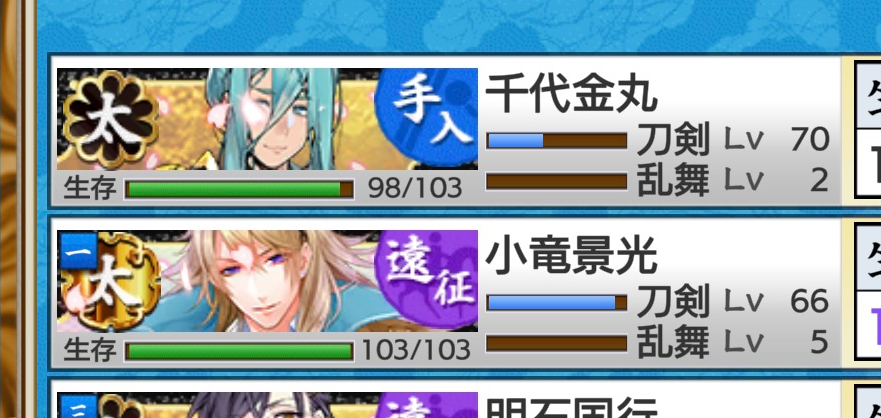This screenshot has height=418, width=881.
Task: Open the dark-haired third character portrait
Action: [267, 405]
